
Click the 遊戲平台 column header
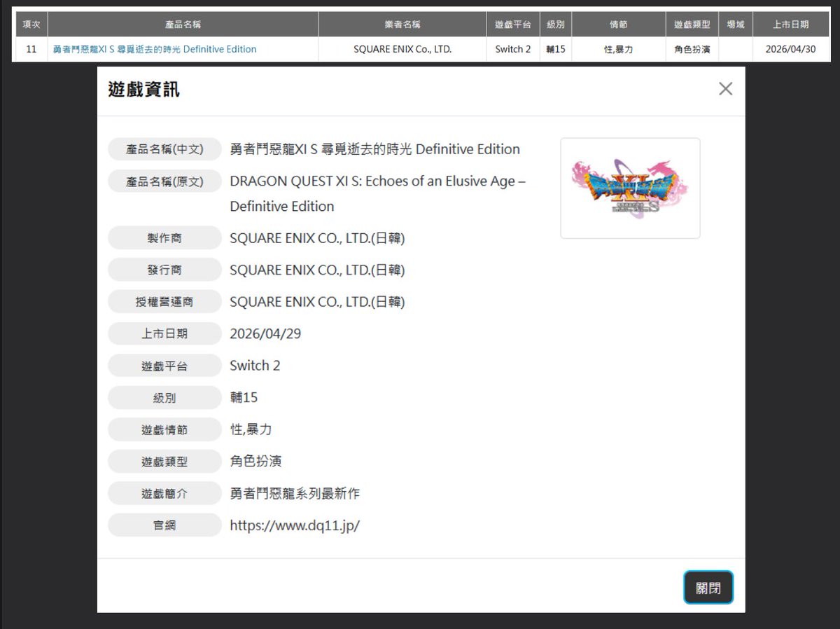click(x=513, y=25)
